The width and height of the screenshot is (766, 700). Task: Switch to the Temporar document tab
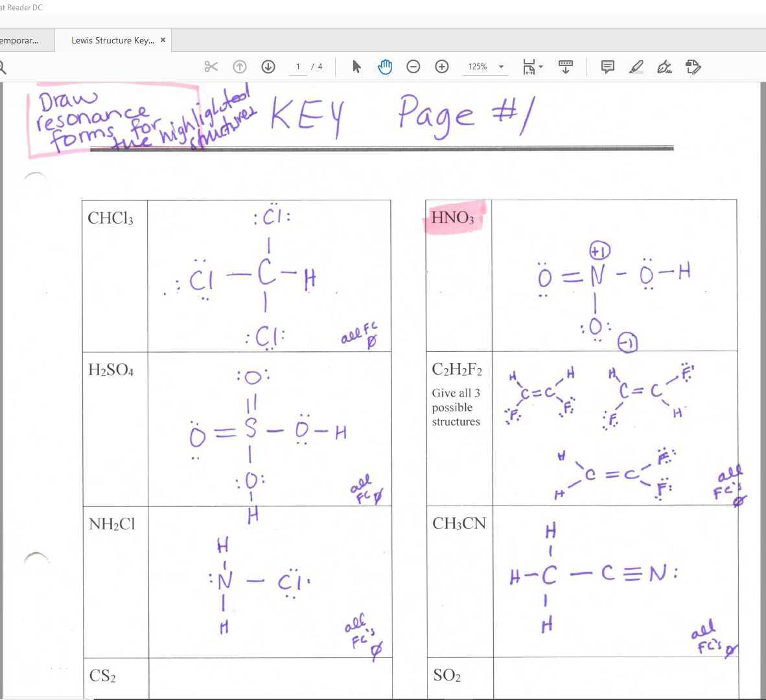(x=23, y=40)
